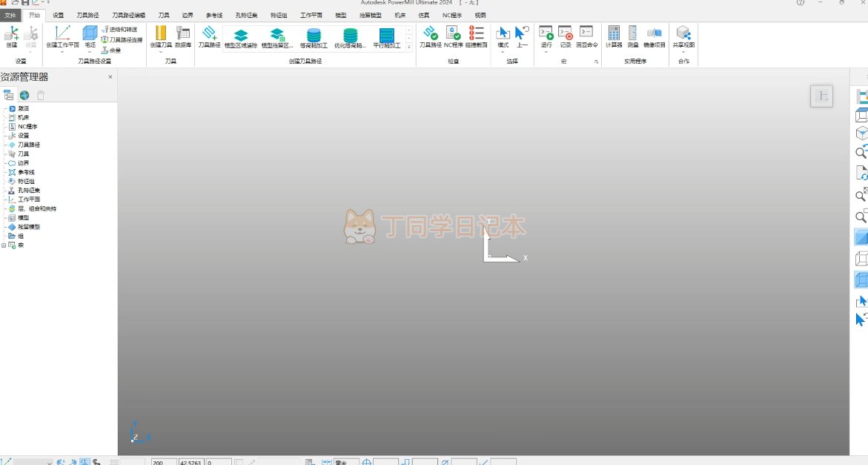Click 刀具路径 verify icon in 检查 group
This screenshot has height=465, width=868.
(431, 36)
